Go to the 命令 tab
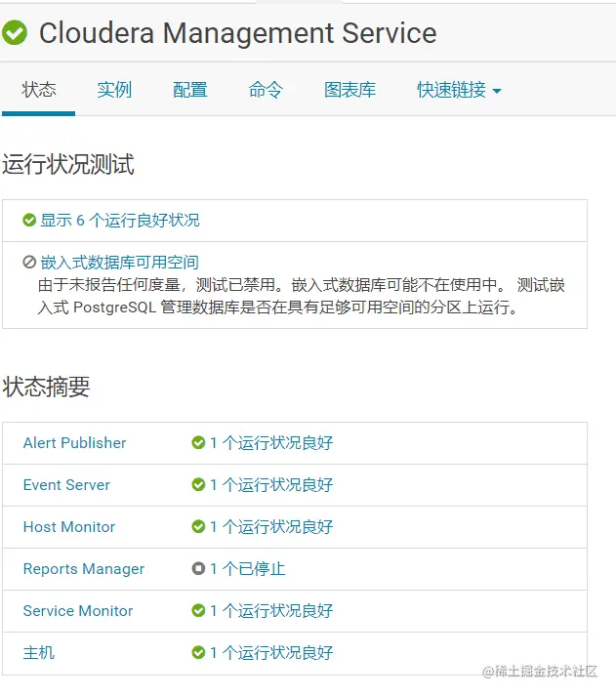 [266, 90]
